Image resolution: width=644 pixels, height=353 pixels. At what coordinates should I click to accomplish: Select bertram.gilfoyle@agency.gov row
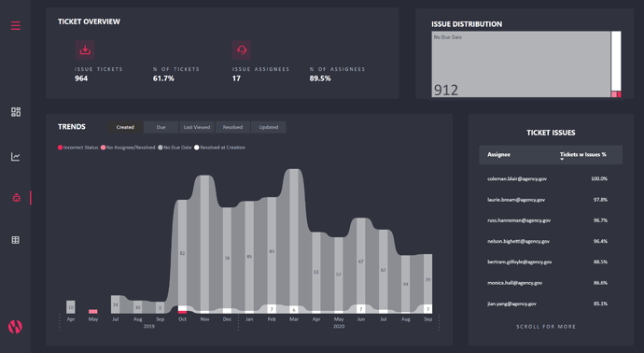551,261
